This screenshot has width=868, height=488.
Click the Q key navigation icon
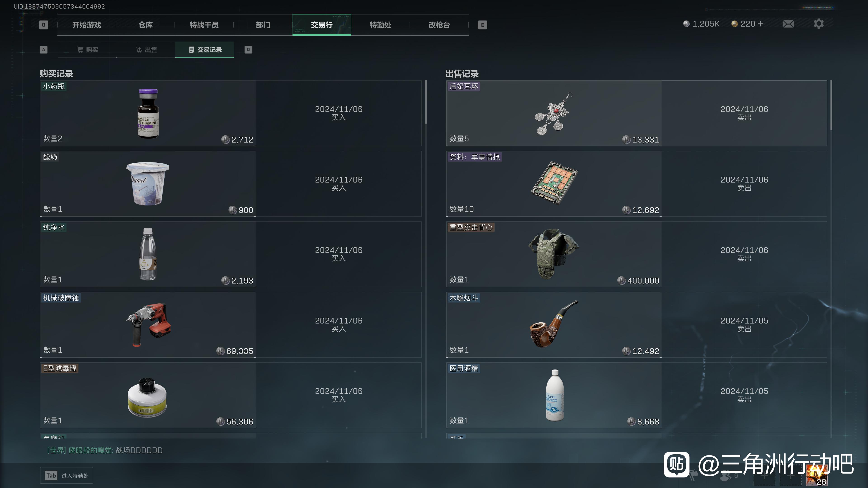pos(43,25)
